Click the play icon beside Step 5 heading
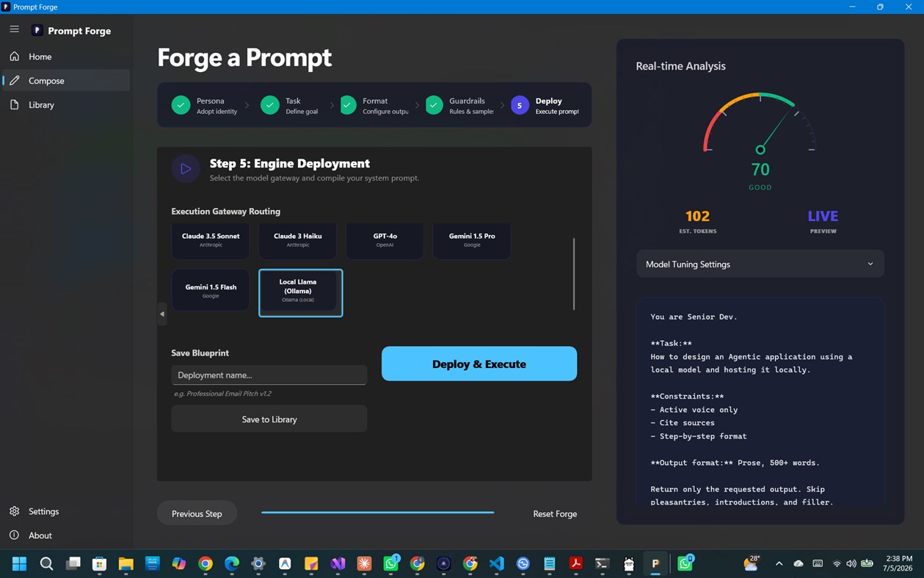 (x=186, y=169)
